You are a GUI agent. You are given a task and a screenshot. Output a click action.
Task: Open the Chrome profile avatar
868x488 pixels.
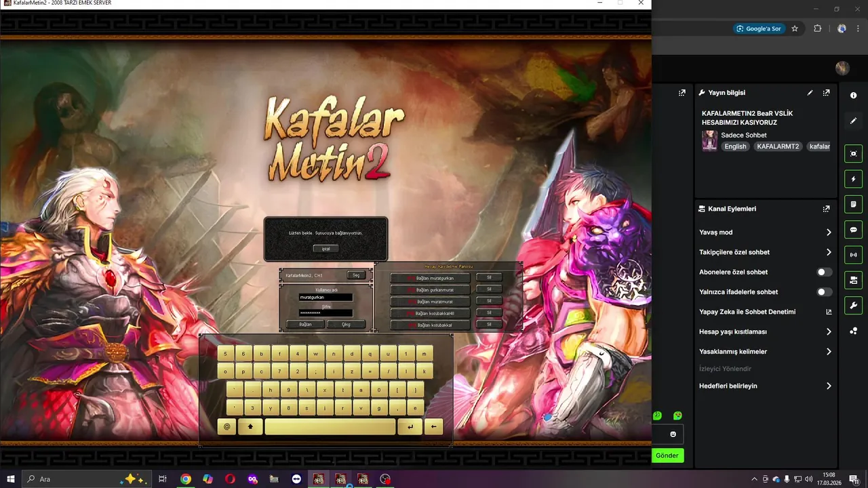coord(842,28)
